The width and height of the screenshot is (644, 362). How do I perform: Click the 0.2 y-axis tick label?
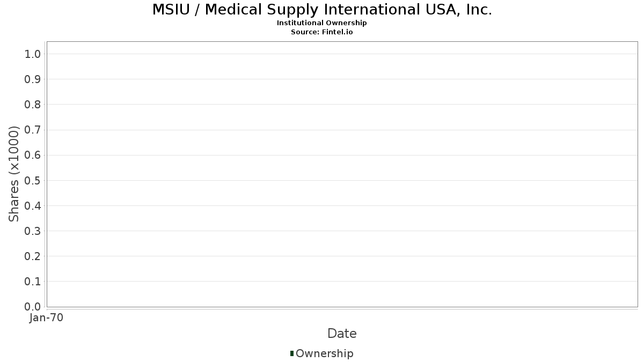pos(33,256)
